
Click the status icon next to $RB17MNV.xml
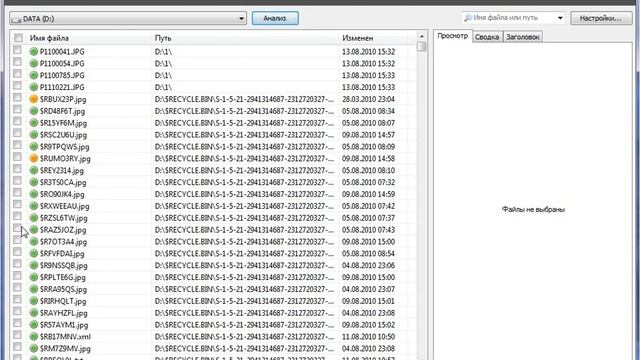click(34, 336)
